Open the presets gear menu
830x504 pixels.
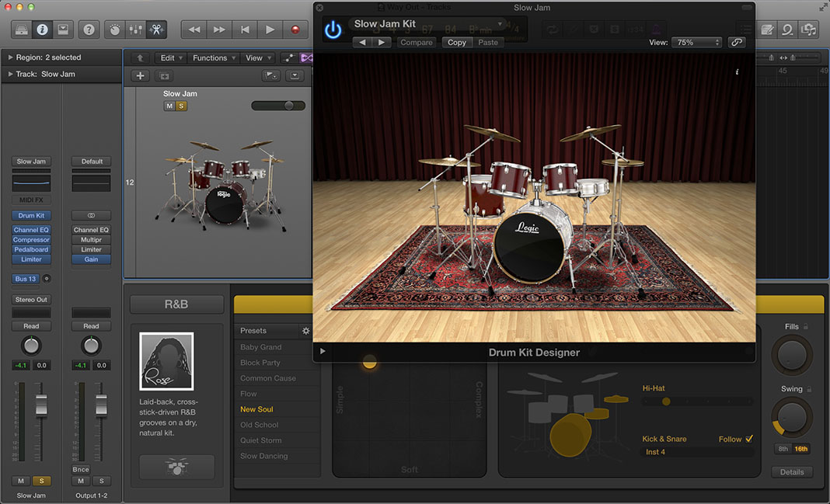coord(305,331)
